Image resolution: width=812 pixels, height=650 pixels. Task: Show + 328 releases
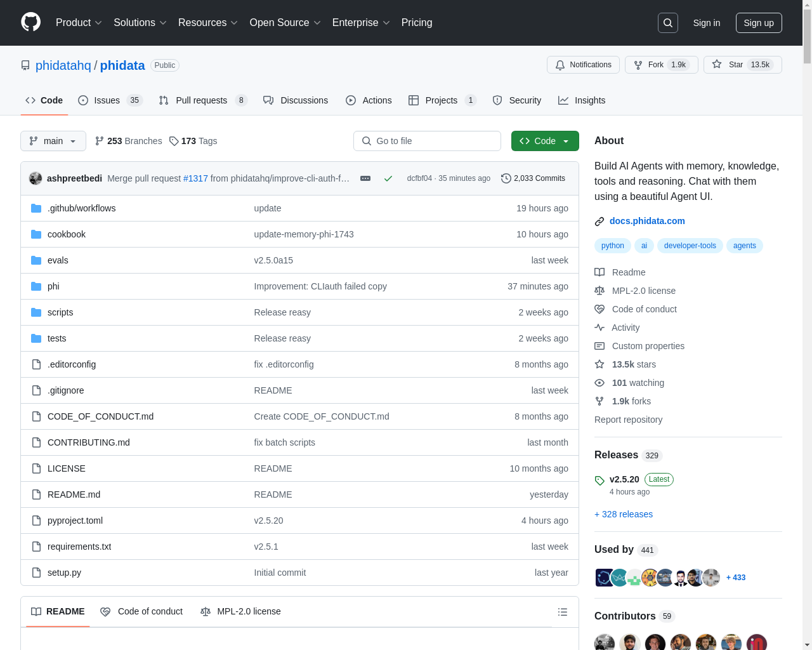pos(624,514)
